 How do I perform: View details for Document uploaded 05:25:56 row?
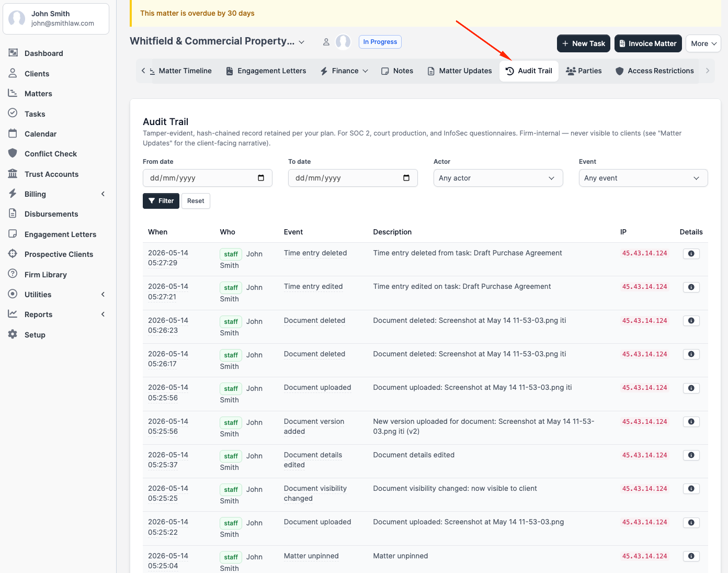691,388
